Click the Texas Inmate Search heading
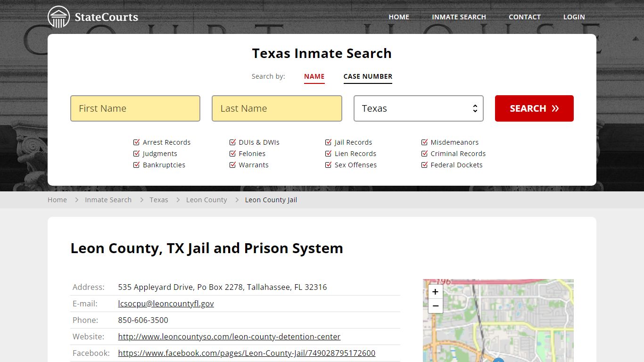 coord(322,53)
